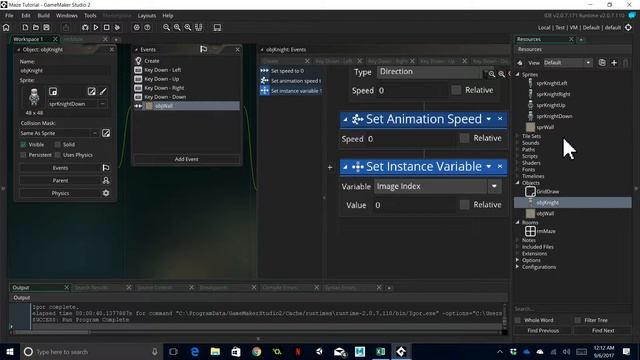
Task: Zoom out workspace from toolbar
Action: 166,27
